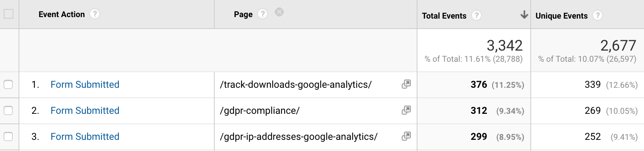This screenshot has height=151, width=644.
Task: Tick checkbox for the gdpr-compliance row
Action: coord(8,110)
